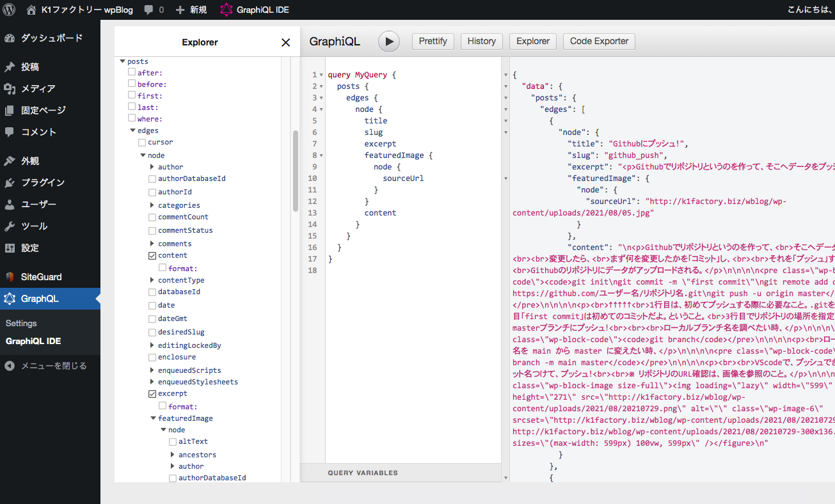Screen dimensions: 835x504
Task: Click the 新規 plus icon
Action: point(180,10)
